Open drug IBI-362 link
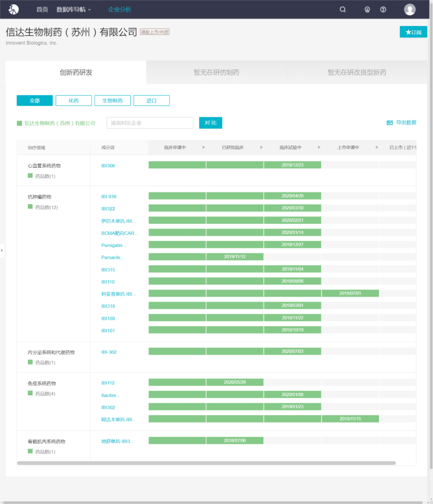This screenshot has width=433, height=504. (x=109, y=352)
